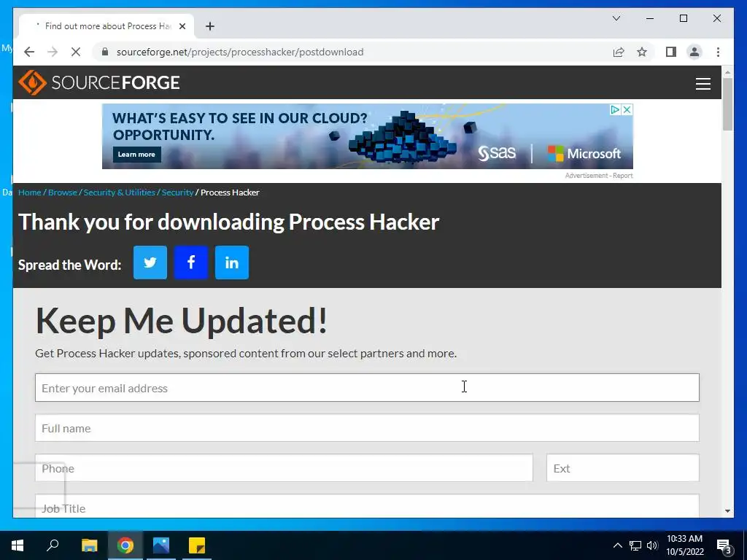Image resolution: width=747 pixels, height=560 pixels.
Task: Click the Browse breadcrumb link
Action: coord(63,192)
